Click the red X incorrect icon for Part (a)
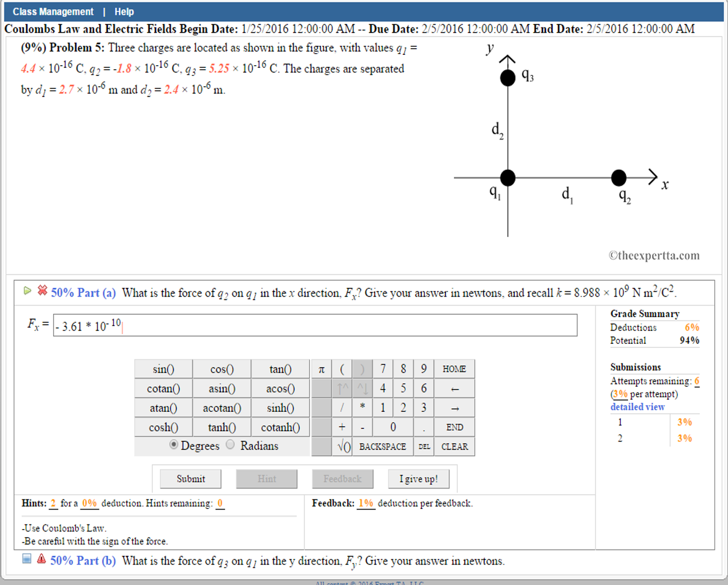The image size is (728, 585). (x=42, y=291)
